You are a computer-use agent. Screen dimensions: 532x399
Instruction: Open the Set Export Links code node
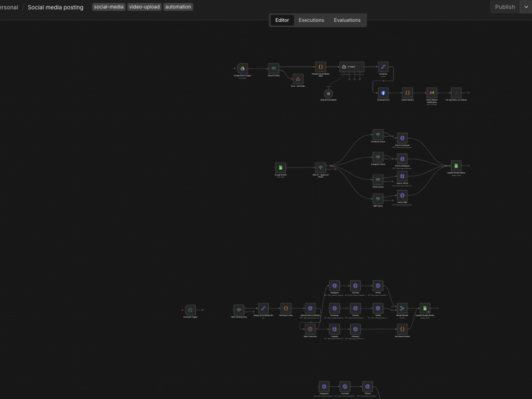pos(286,309)
